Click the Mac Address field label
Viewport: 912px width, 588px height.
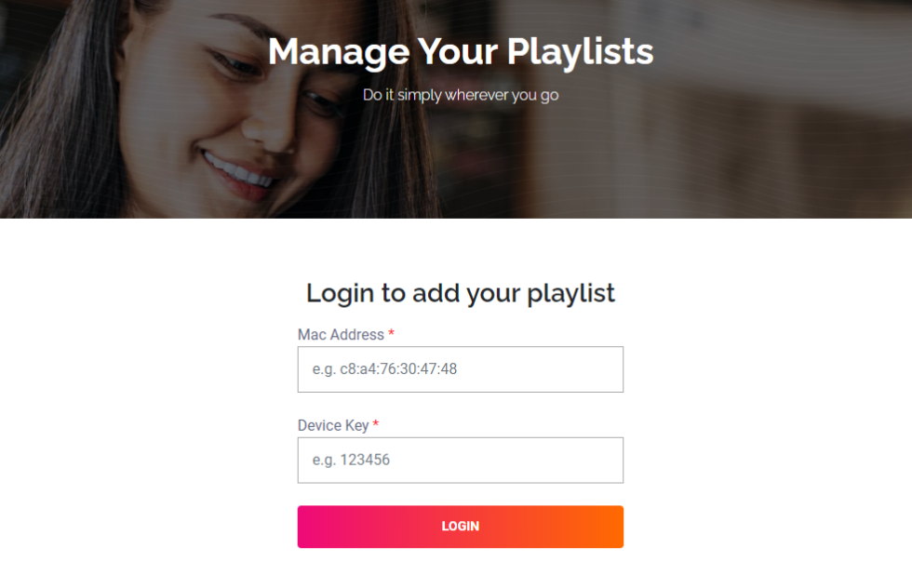point(341,334)
